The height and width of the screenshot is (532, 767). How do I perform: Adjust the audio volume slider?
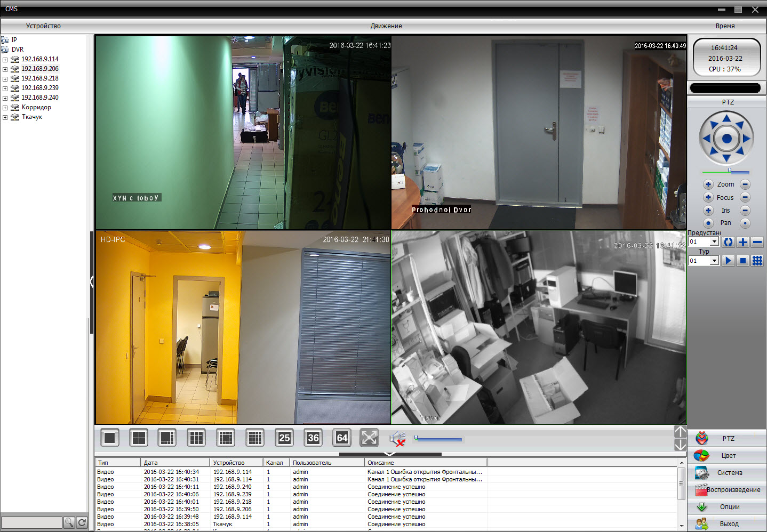(438, 439)
